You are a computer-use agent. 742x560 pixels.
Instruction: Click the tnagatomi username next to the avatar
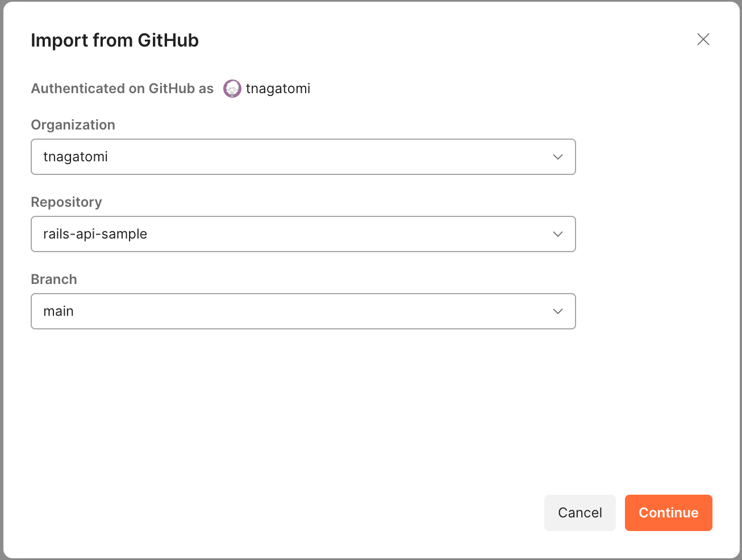[x=278, y=89]
